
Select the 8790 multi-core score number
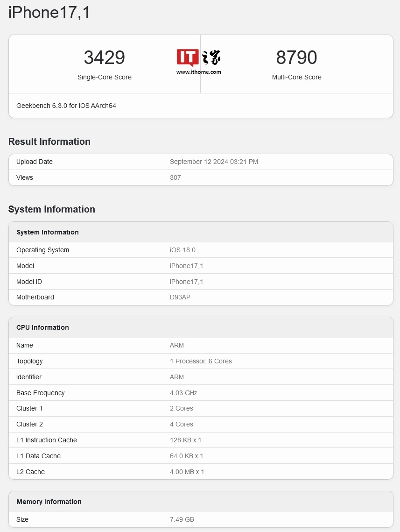pyautogui.click(x=296, y=58)
